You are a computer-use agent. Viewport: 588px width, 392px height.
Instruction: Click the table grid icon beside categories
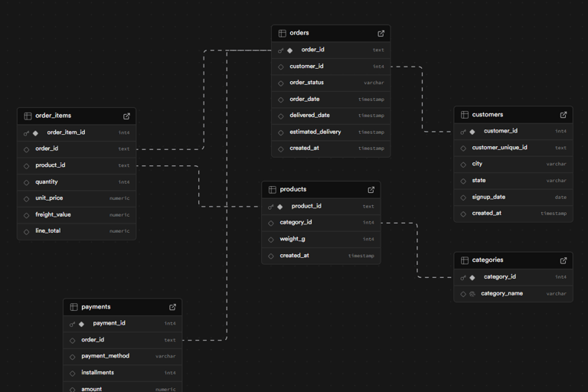pyautogui.click(x=465, y=260)
